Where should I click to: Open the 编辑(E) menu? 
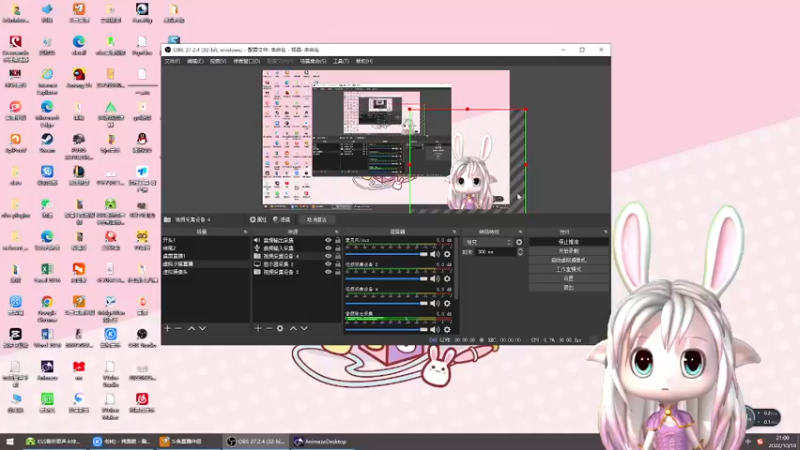click(195, 61)
